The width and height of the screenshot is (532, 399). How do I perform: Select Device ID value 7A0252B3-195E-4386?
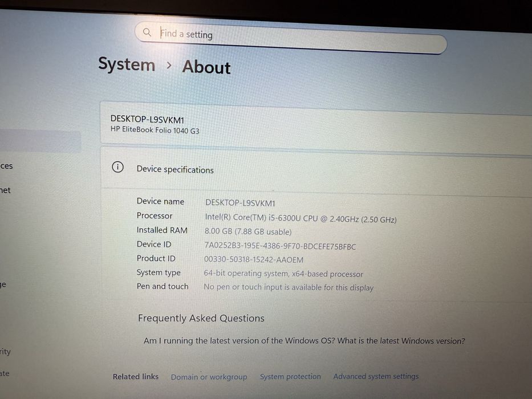(x=280, y=246)
